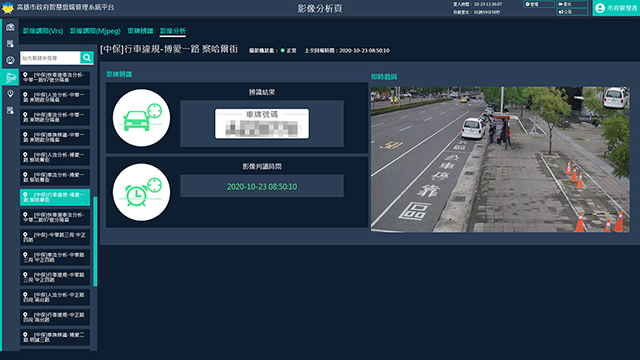Click the 公告 announcement button in header
640x360 pixels.
572,12
